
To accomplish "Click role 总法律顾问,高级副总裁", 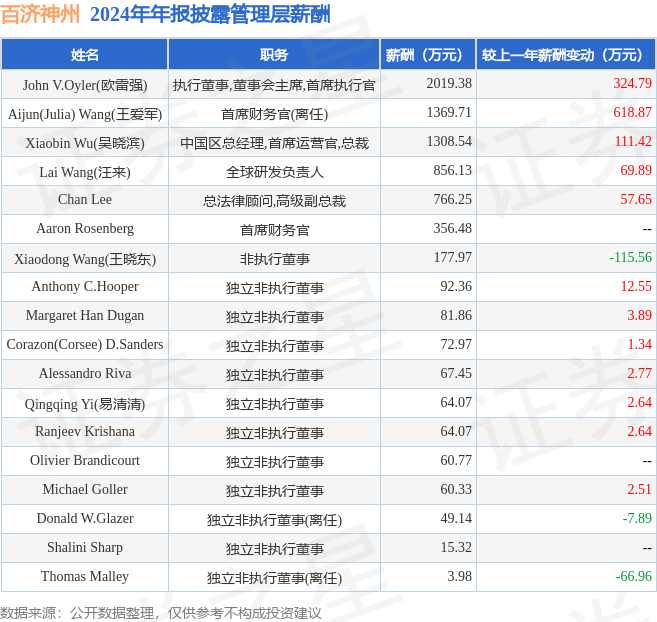I will (274, 201).
